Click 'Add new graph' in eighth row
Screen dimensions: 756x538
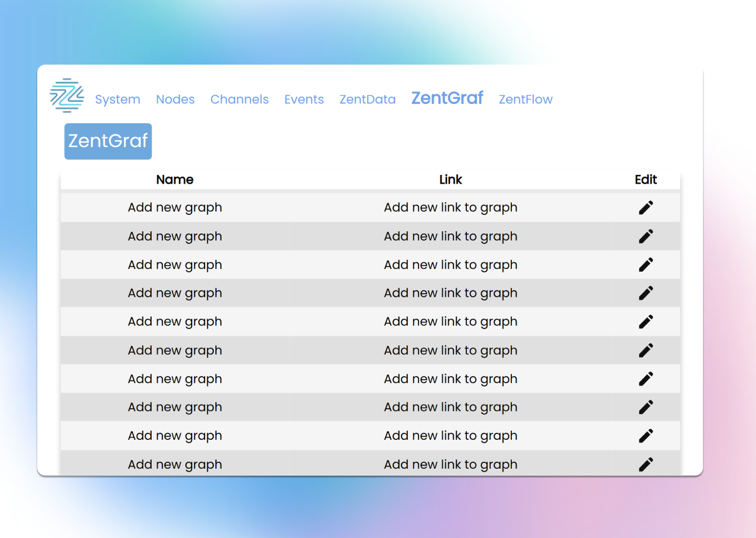tap(175, 408)
